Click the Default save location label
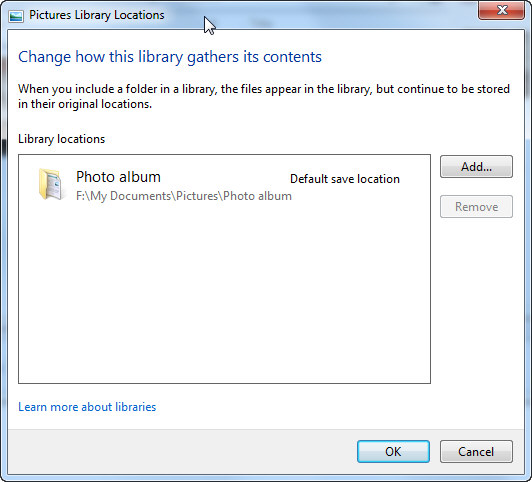The width and height of the screenshot is (532, 482). pos(345,179)
